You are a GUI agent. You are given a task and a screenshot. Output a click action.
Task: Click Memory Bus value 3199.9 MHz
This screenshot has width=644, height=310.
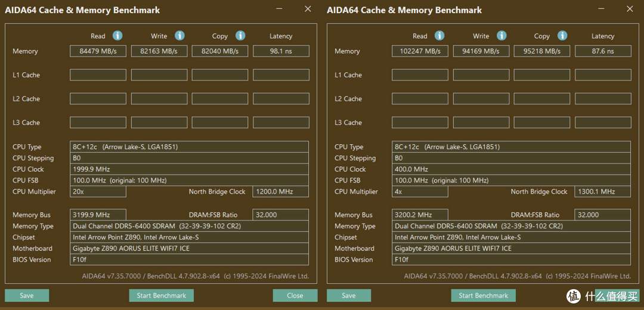pos(98,215)
